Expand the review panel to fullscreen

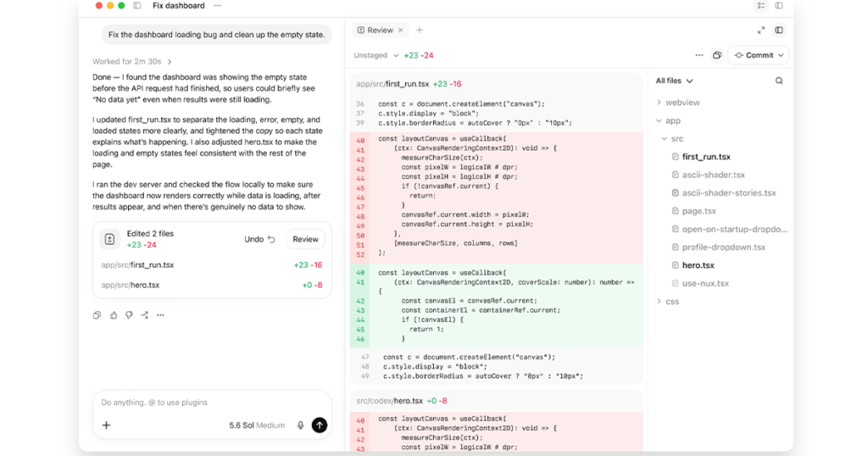pos(761,31)
